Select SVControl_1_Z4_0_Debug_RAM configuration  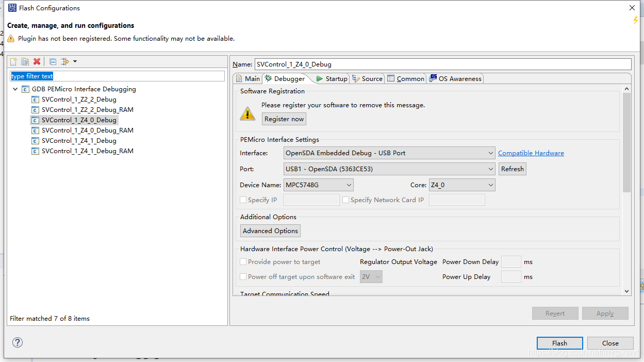(88, 130)
